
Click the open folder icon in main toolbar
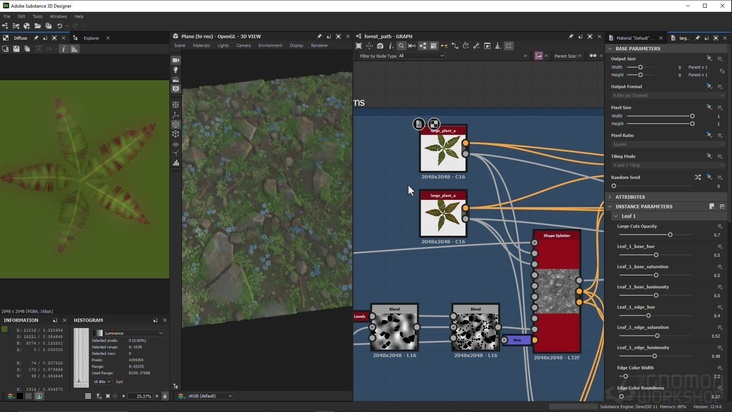coord(37,26)
